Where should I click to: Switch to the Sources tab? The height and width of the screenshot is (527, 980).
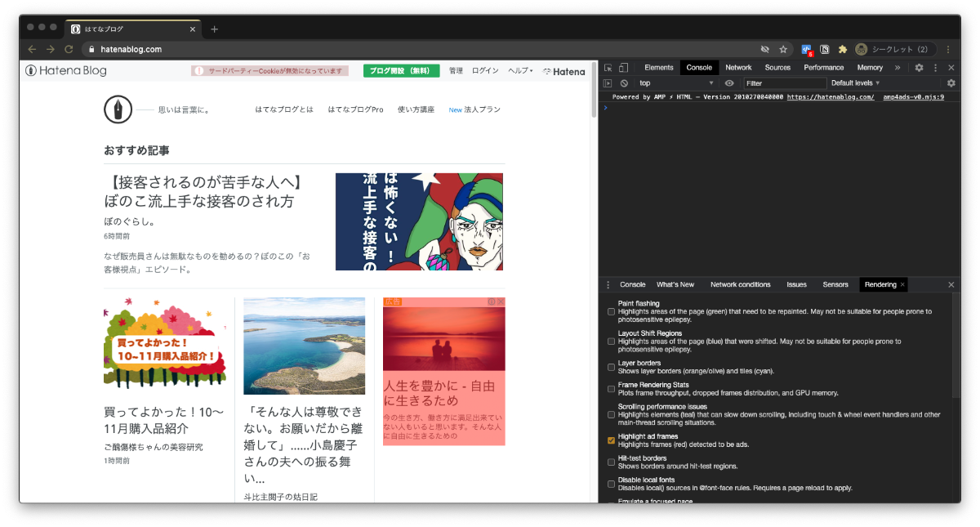[x=777, y=68]
